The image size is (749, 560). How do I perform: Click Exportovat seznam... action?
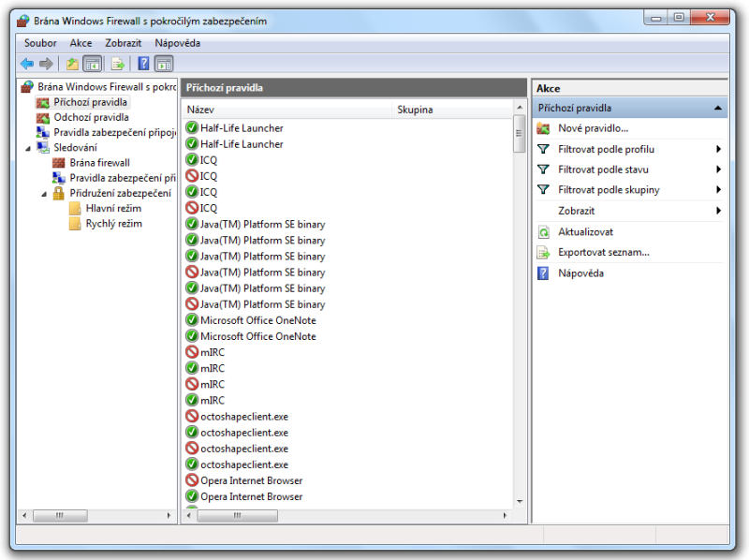[x=604, y=252]
